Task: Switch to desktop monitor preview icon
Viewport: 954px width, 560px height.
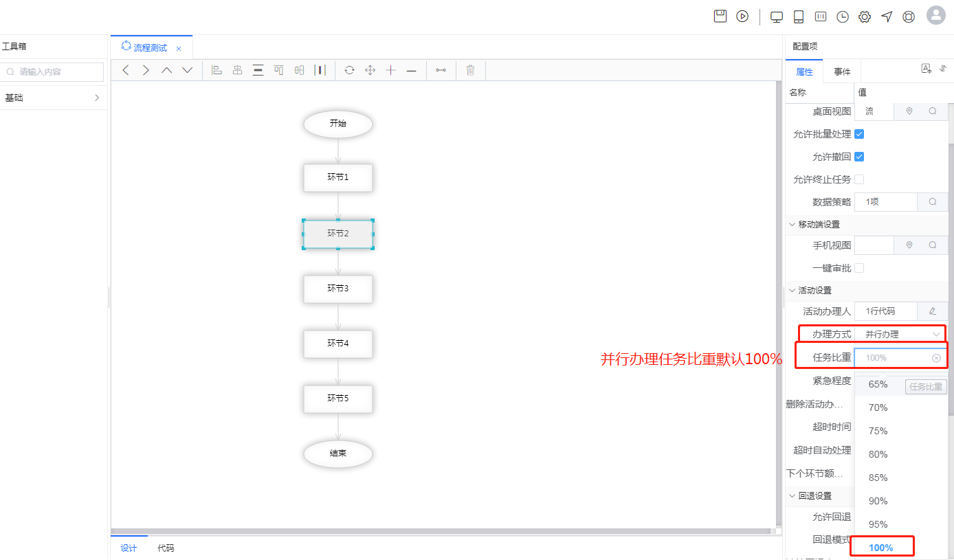Action: 777,17
